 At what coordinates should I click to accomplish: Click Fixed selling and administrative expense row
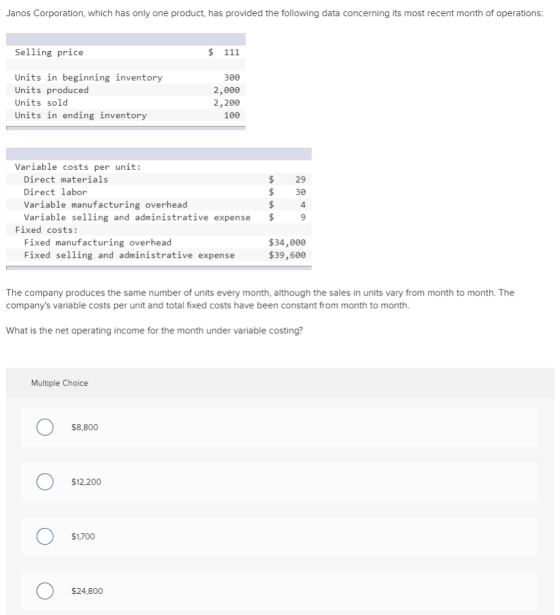pos(159,255)
